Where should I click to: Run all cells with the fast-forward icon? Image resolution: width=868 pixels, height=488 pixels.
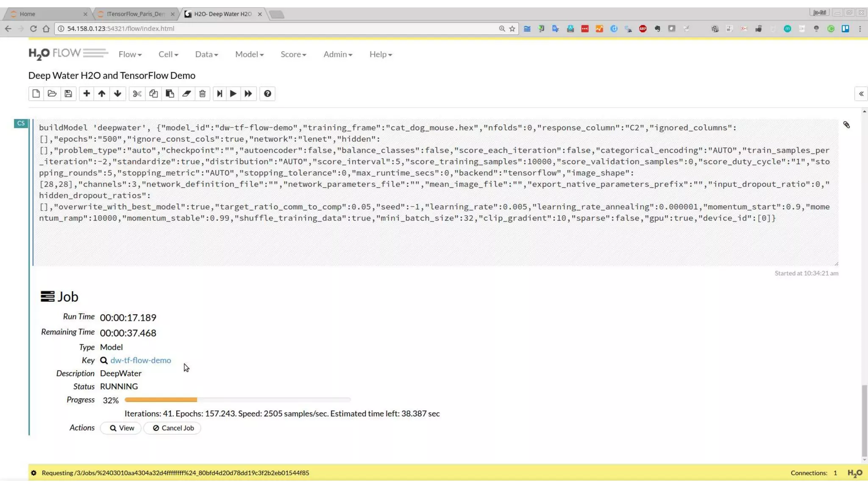pyautogui.click(x=248, y=94)
